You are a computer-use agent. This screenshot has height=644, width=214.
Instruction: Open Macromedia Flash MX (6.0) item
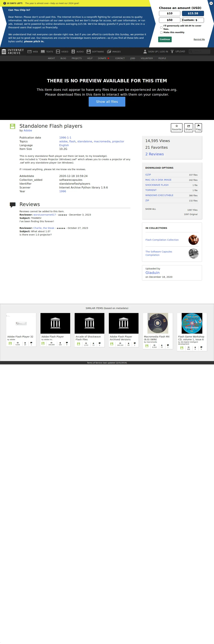(x=158, y=331)
